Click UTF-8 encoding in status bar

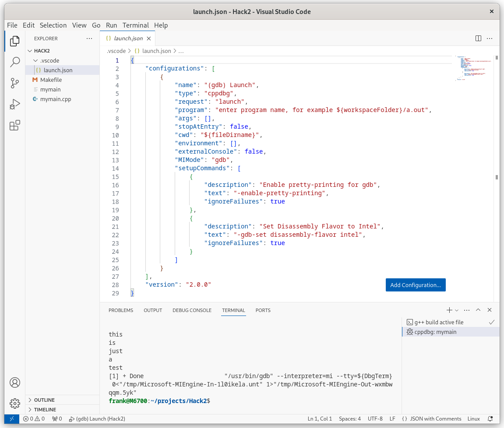tap(375, 419)
